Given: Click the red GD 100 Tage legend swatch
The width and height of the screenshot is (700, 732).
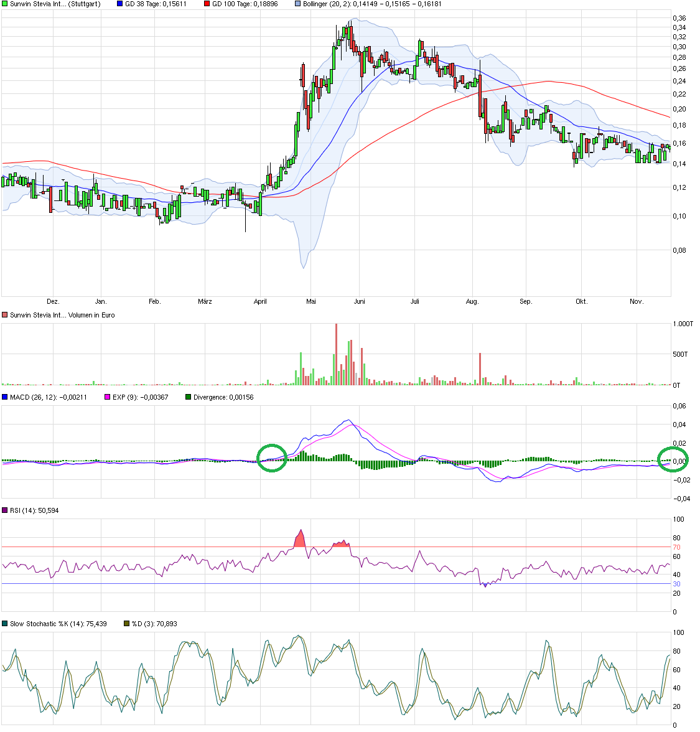Looking at the screenshot, I should 207,4.
